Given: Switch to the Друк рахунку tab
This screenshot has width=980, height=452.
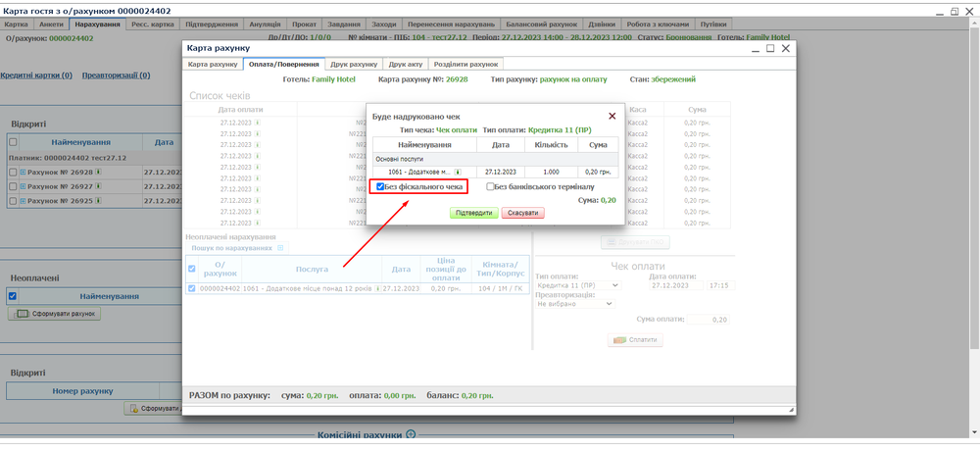Looking at the screenshot, I should point(353,65).
